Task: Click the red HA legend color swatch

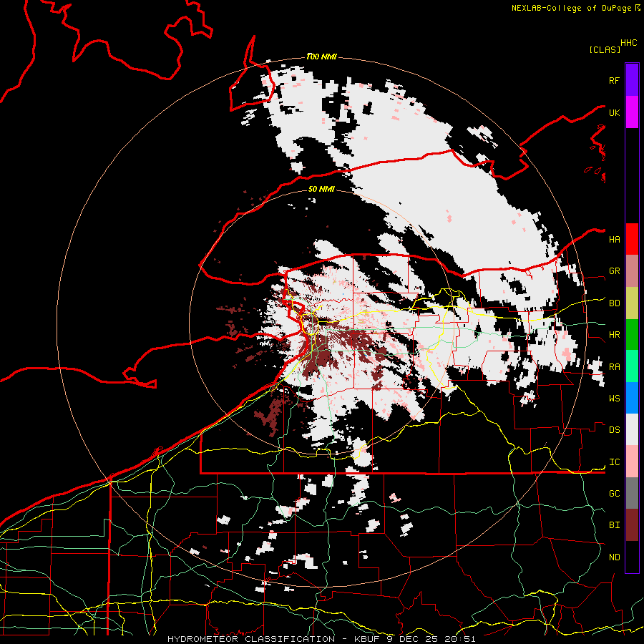Action: (x=632, y=239)
